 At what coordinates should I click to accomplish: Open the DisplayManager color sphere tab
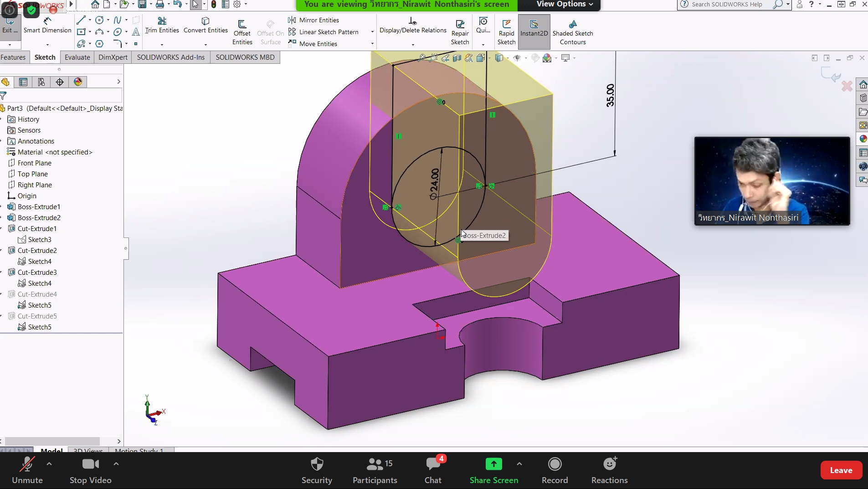coord(78,82)
